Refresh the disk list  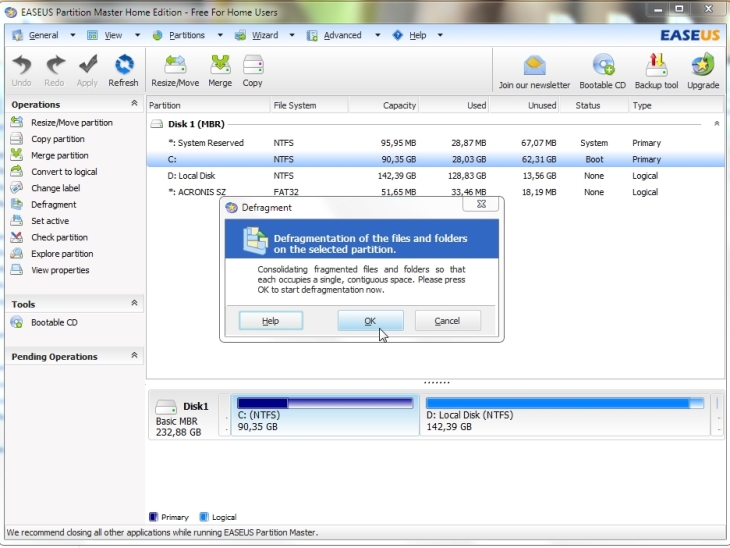pos(123,71)
